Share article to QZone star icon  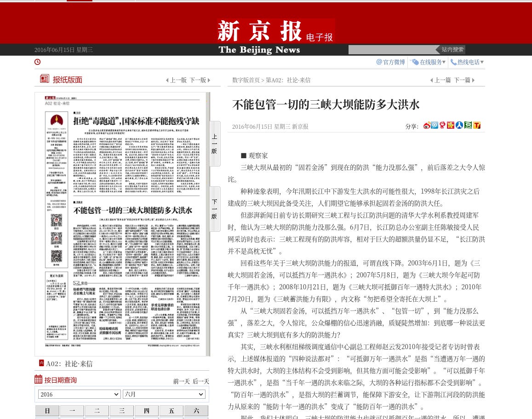coord(451,126)
